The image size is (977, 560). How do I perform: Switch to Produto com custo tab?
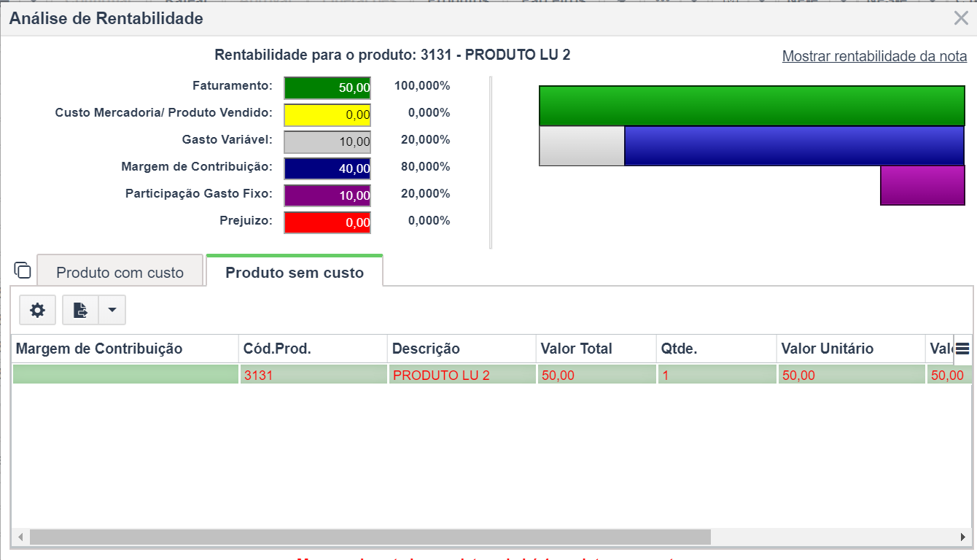pyautogui.click(x=120, y=273)
